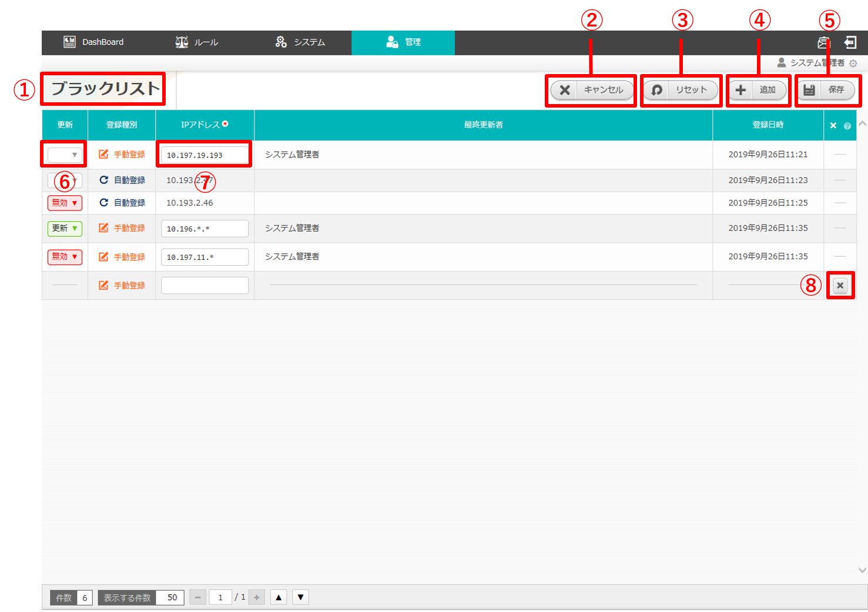Delete the new empty row with × button
The image size is (868, 612).
point(840,285)
